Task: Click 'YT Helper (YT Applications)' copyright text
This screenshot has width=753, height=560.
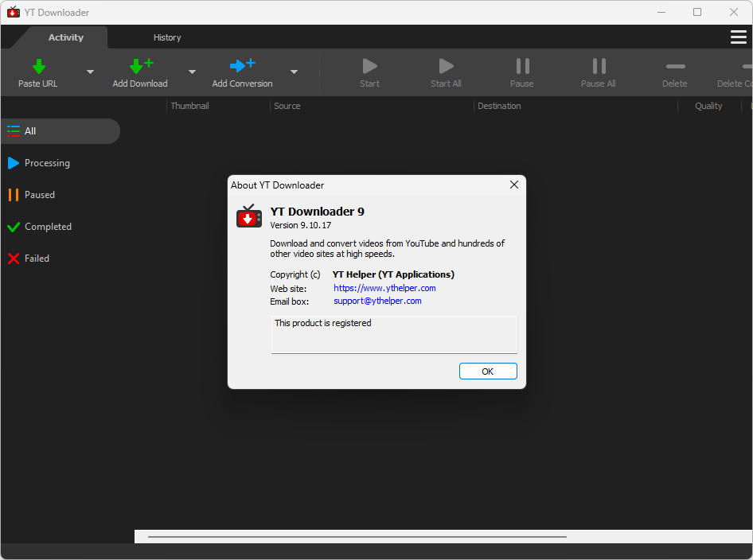Action: 393,274
